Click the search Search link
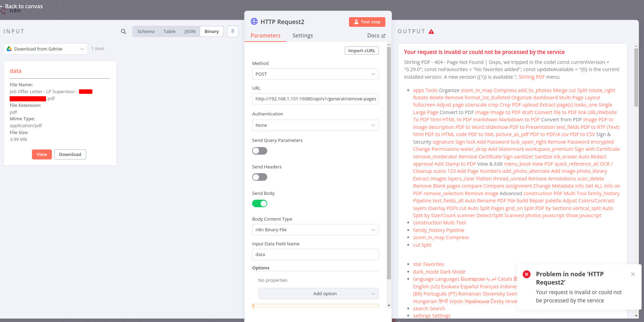Viewport: 644px width, 322px height. (429, 309)
